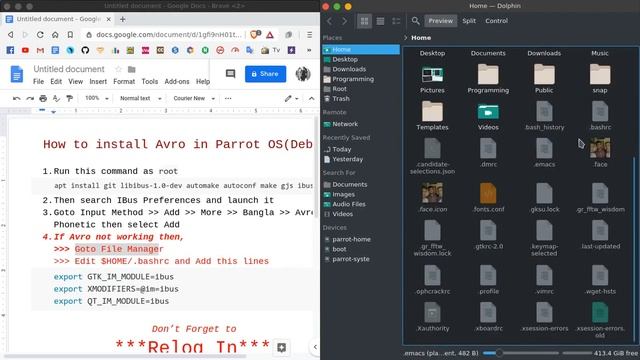Click Split in Dolphin toolbar
The width and height of the screenshot is (640, 360).
[469, 21]
